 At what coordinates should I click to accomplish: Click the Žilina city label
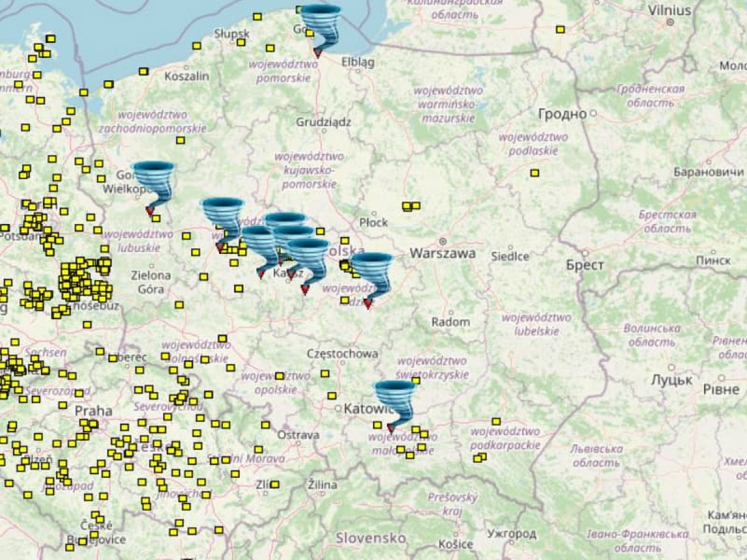pyautogui.click(x=322, y=484)
